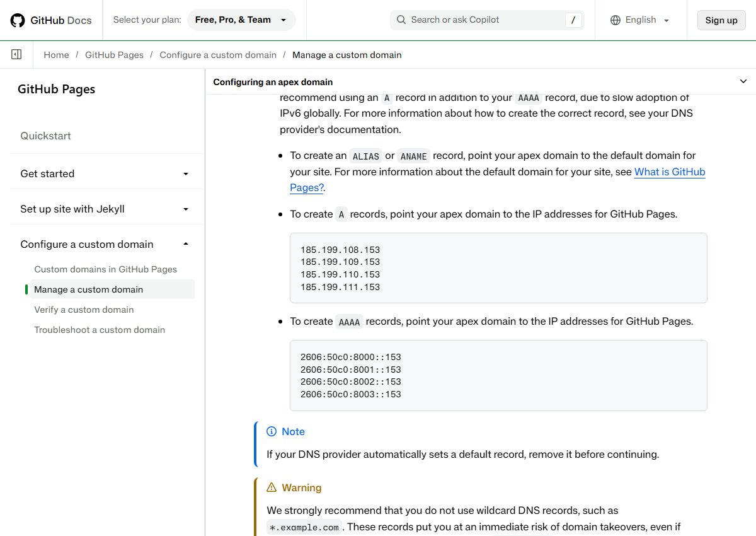Expand Configuring an apex domain chevron
The height and width of the screenshot is (536, 756).
[x=742, y=81]
